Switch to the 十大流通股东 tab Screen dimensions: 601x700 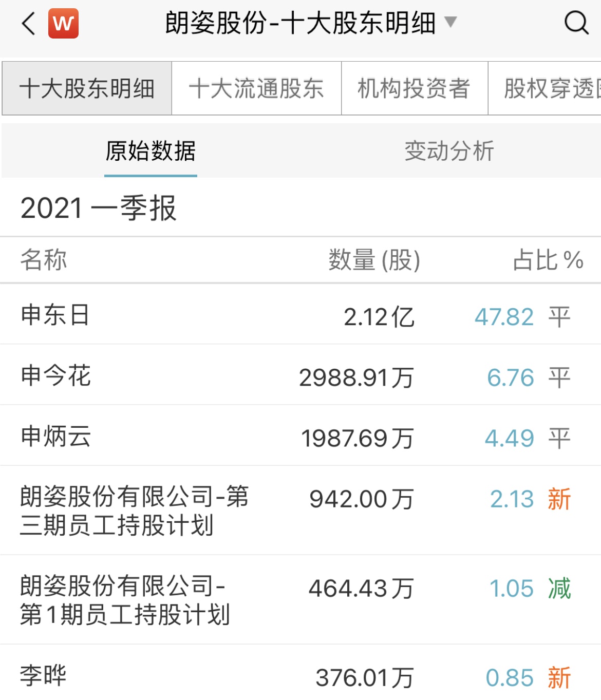(256, 88)
